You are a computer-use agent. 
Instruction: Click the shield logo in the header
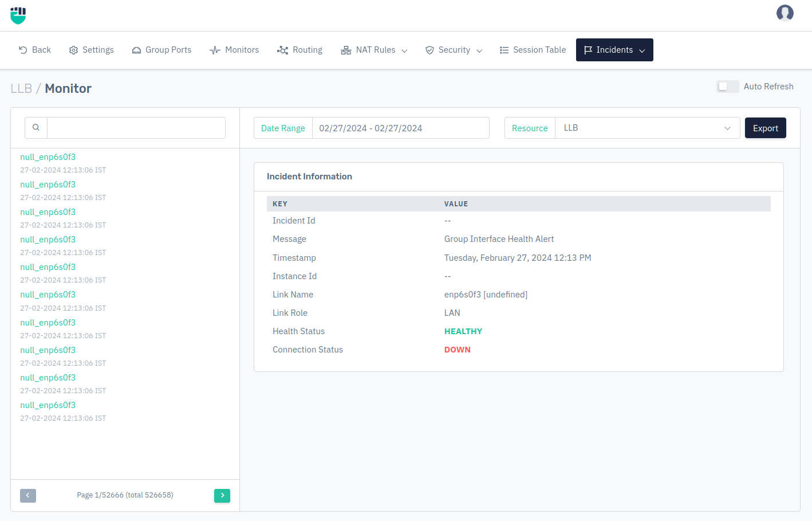click(x=18, y=15)
